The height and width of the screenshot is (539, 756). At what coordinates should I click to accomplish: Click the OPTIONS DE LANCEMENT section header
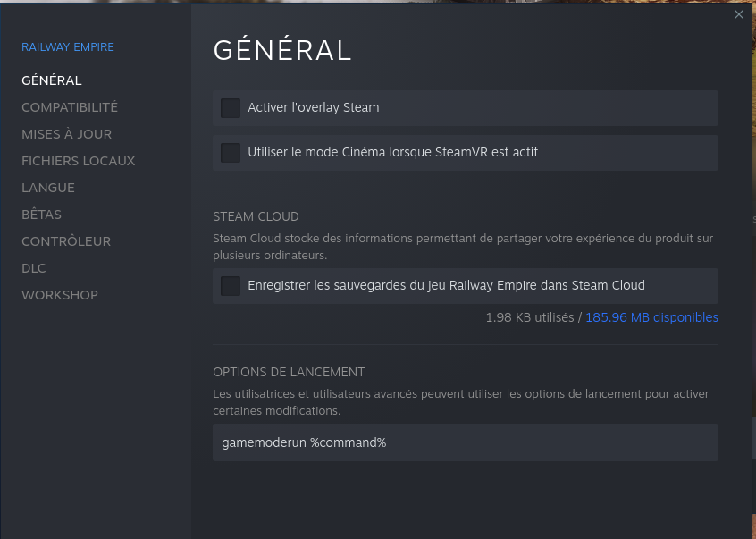click(289, 372)
